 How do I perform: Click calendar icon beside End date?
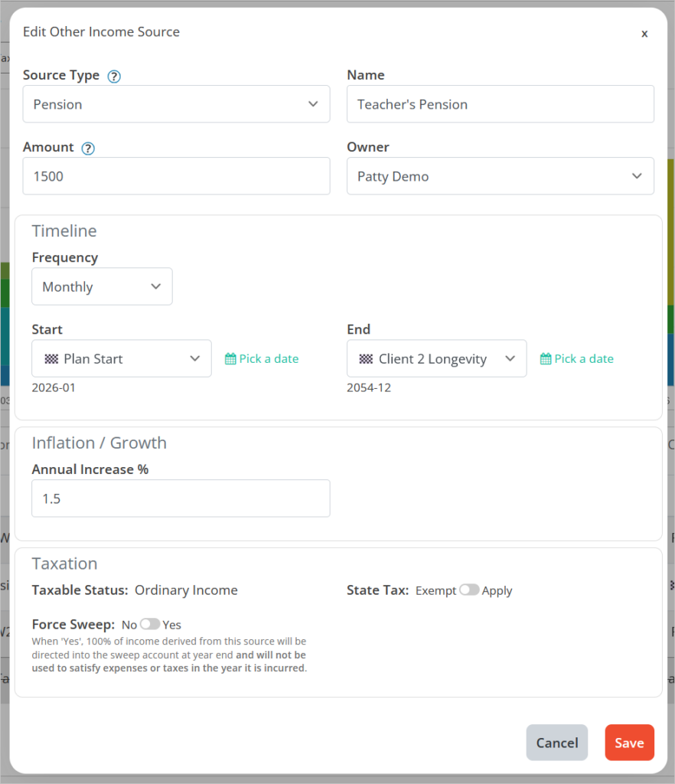pos(546,359)
